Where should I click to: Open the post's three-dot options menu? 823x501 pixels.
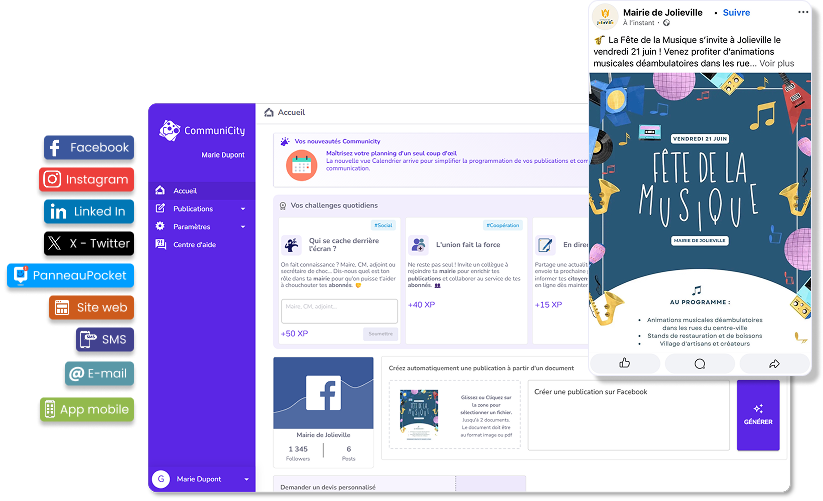(800, 13)
